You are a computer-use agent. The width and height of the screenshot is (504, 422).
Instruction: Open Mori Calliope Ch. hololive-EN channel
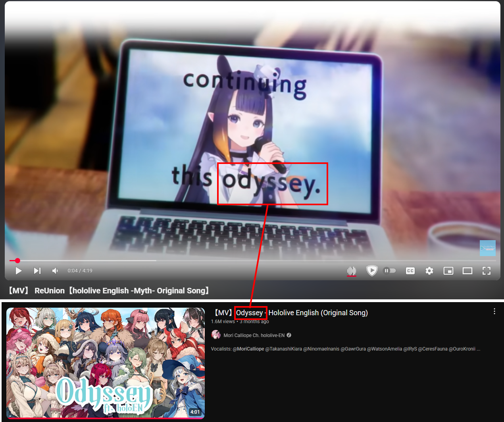pyautogui.click(x=254, y=335)
